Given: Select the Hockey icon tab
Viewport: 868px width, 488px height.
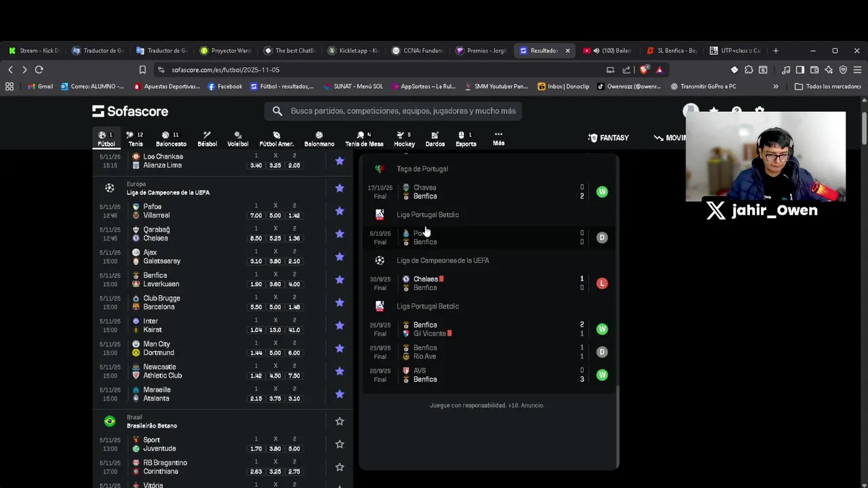Looking at the screenshot, I should click(404, 139).
